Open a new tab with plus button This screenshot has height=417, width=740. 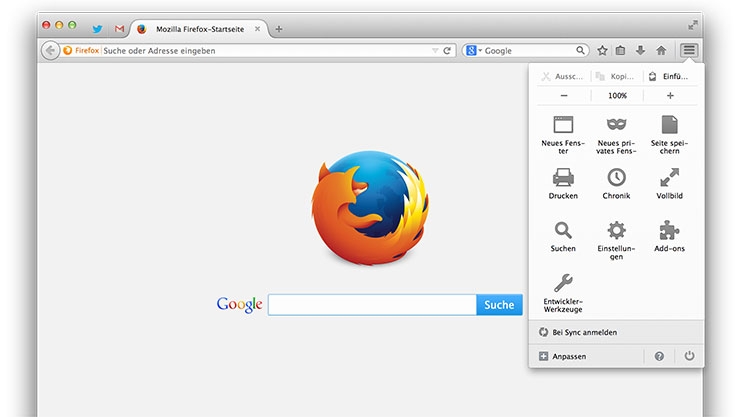[279, 29]
